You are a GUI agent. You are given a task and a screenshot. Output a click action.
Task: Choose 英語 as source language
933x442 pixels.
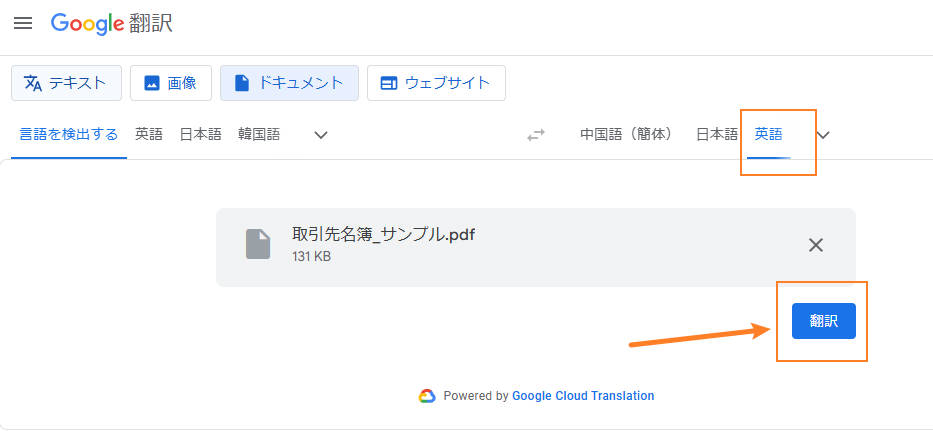[x=149, y=134]
